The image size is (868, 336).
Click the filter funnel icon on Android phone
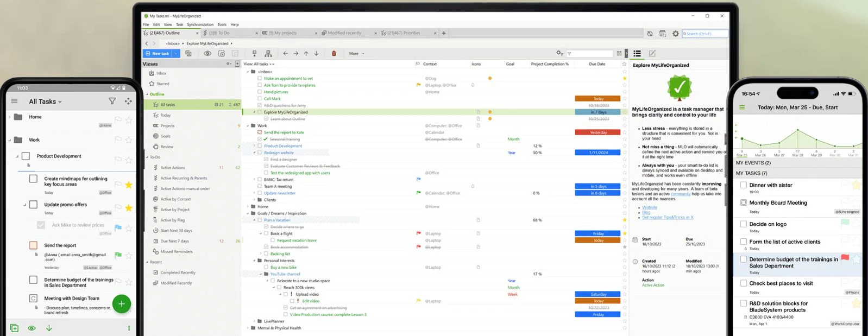point(112,101)
